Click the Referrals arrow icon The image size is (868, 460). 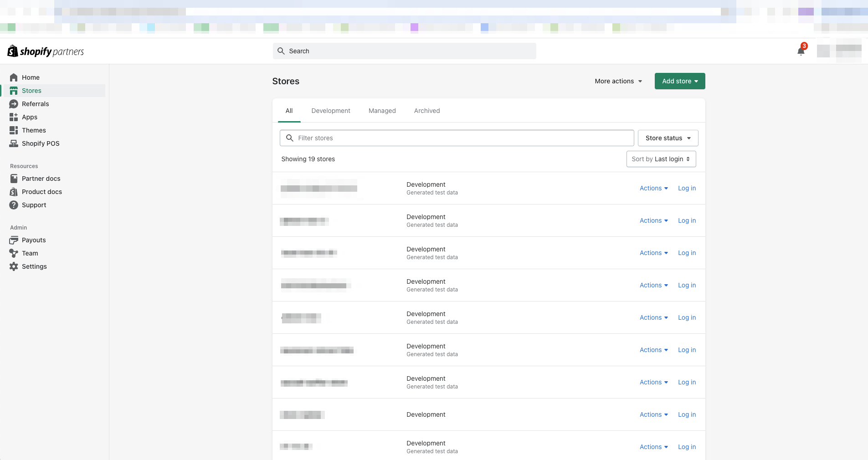click(x=14, y=104)
